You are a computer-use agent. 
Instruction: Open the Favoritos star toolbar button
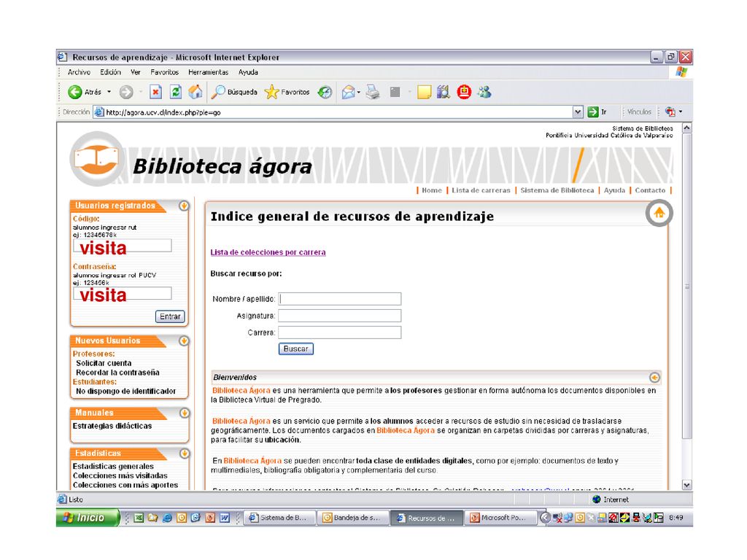(287, 92)
